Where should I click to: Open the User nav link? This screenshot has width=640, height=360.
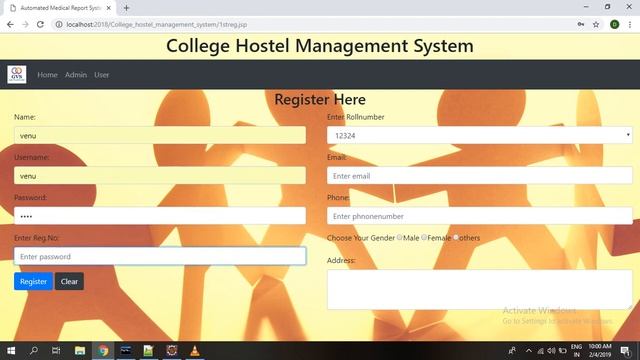point(102,75)
